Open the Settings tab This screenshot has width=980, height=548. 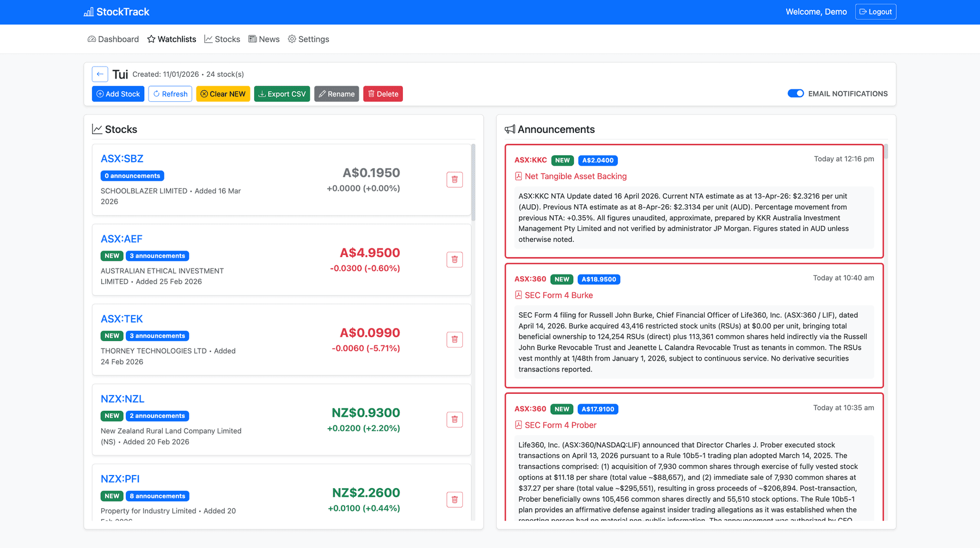click(309, 39)
